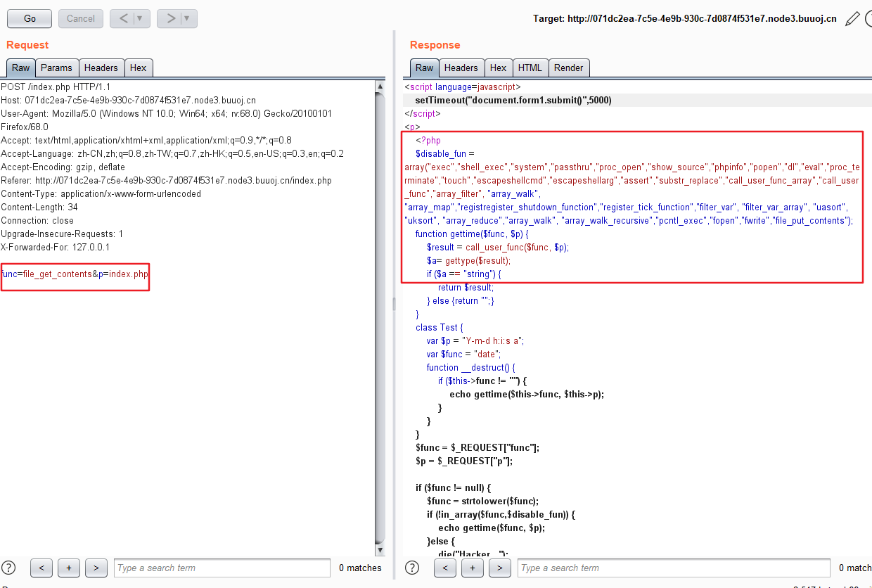Click the Go button to send request
Viewport: 872px width, 588px height.
pos(30,18)
